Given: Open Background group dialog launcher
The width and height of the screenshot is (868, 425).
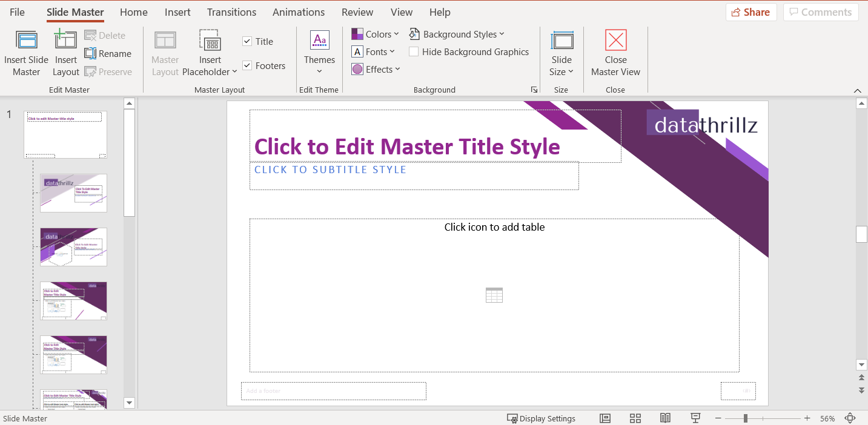Looking at the screenshot, I should (x=534, y=90).
